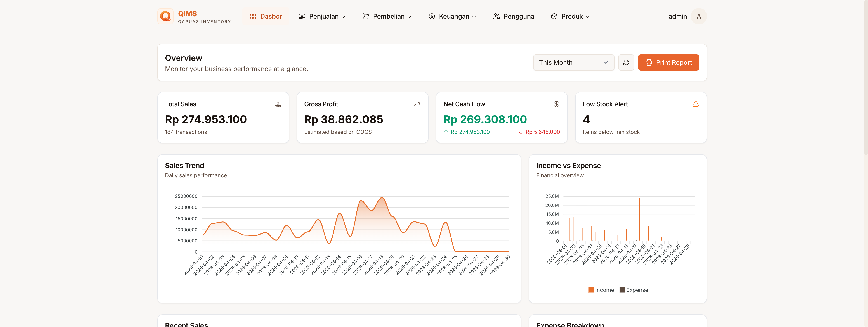
Task: Open the Produk menu
Action: coord(570,16)
